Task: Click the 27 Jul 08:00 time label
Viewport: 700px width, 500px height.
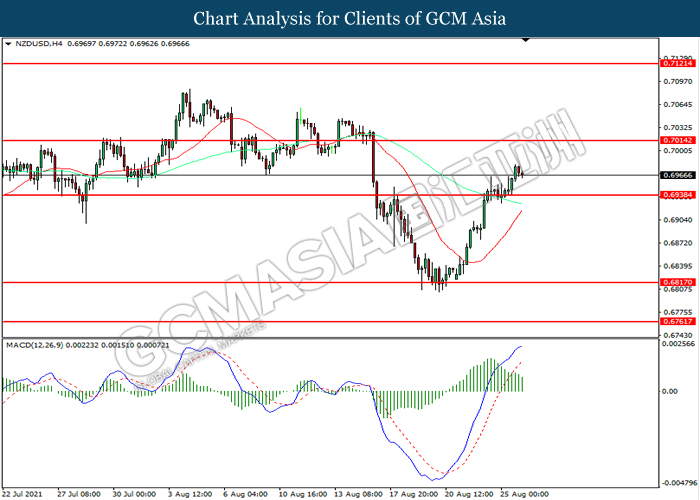Action: click(x=79, y=494)
